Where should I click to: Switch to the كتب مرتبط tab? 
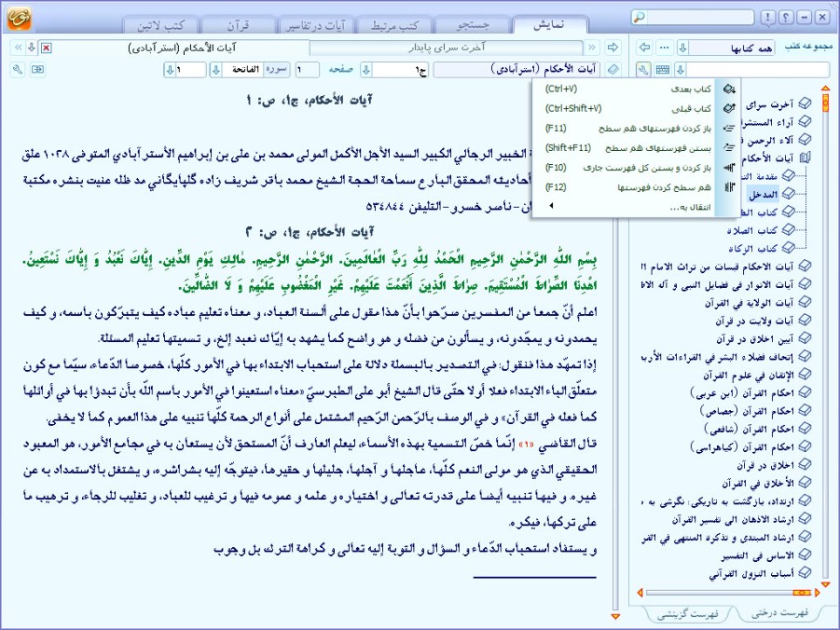pyautogui.click(x=394, y=25)
